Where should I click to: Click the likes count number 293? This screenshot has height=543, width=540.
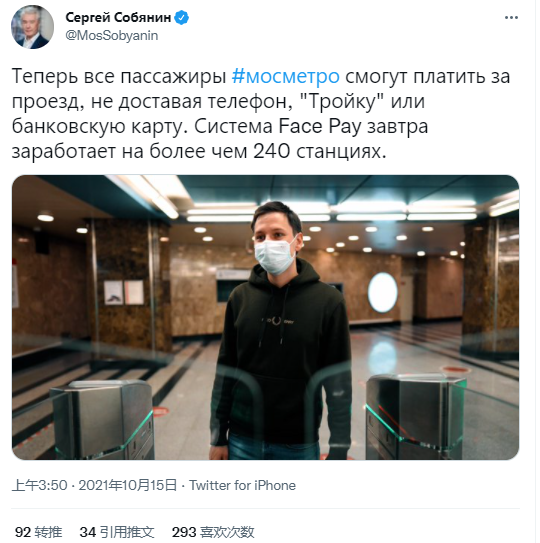coord(184,532)
